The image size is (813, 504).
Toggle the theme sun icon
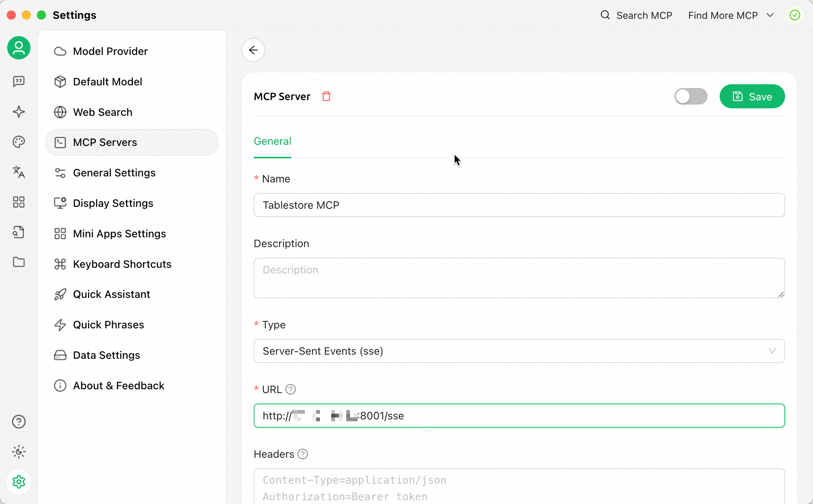(19, 452)
